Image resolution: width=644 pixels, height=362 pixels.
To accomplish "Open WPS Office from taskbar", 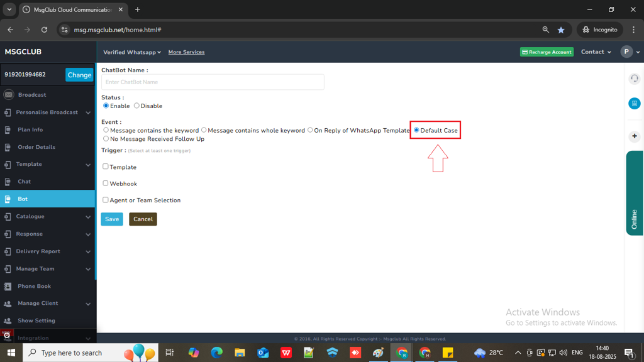I will coord(286,353).
